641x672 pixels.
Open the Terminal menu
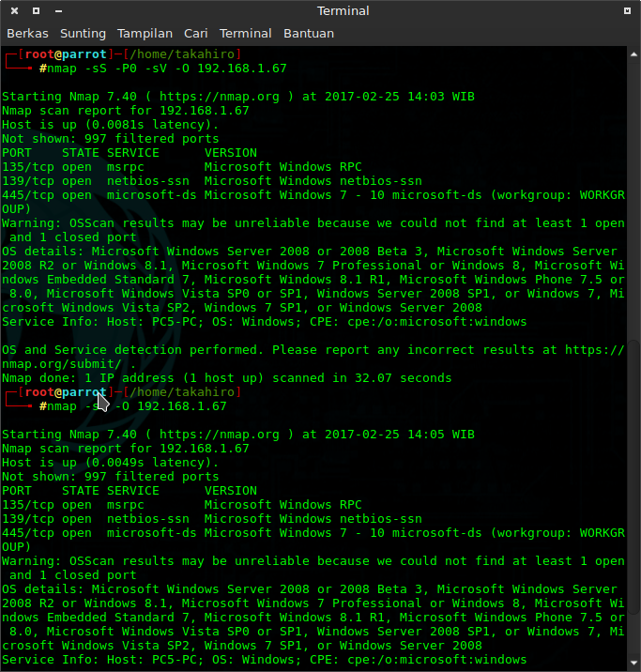tap(246, 34)
